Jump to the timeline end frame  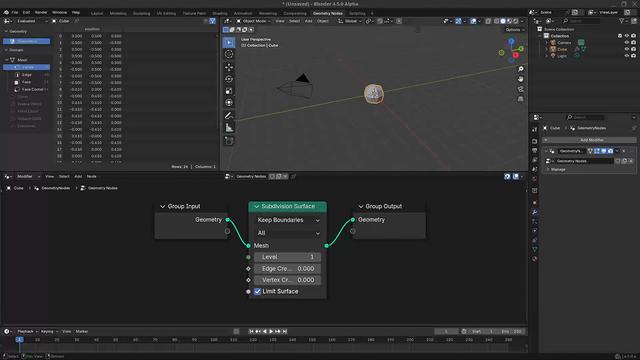(285, 331)
